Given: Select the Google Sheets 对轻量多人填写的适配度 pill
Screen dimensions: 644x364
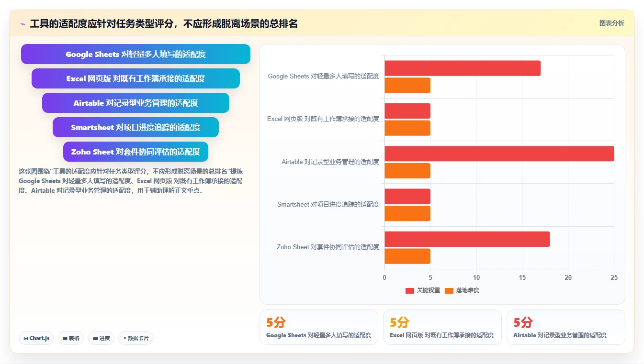Looking at the screenshot, I should click(136, 54).
